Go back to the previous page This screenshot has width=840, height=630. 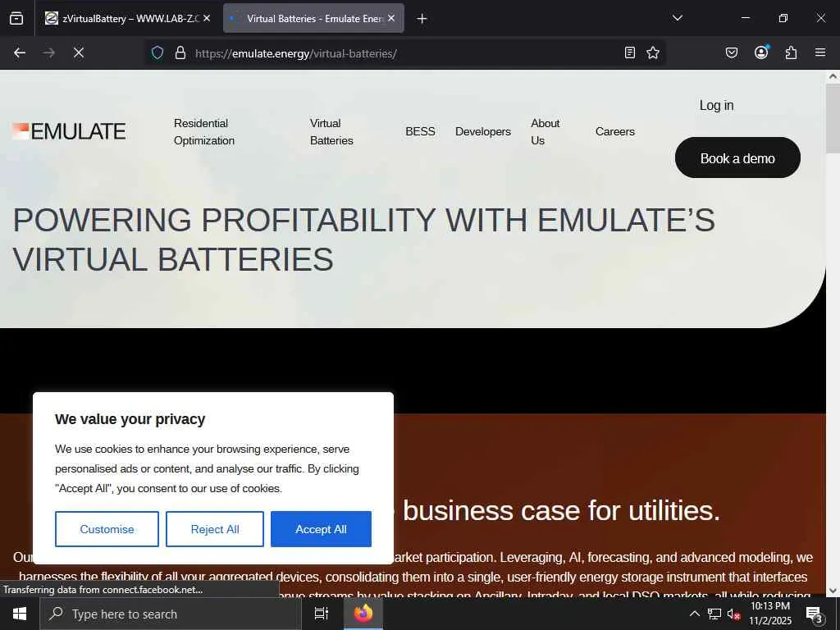click(x=20, y=52)
